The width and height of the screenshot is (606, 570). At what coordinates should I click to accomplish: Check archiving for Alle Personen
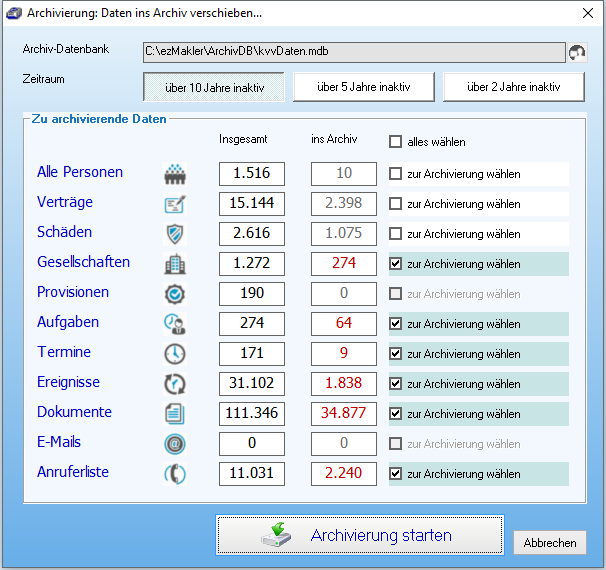[396, 174]
